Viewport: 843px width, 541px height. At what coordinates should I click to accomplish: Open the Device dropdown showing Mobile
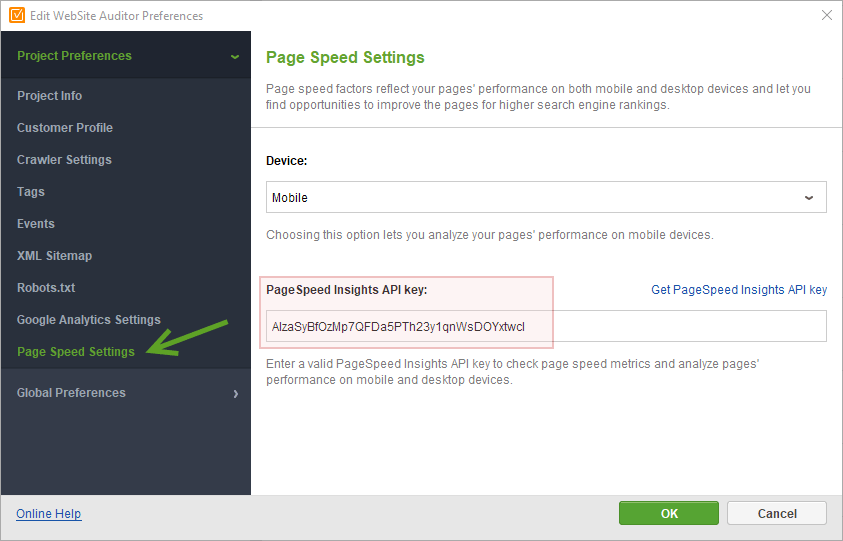pos(546,197)
